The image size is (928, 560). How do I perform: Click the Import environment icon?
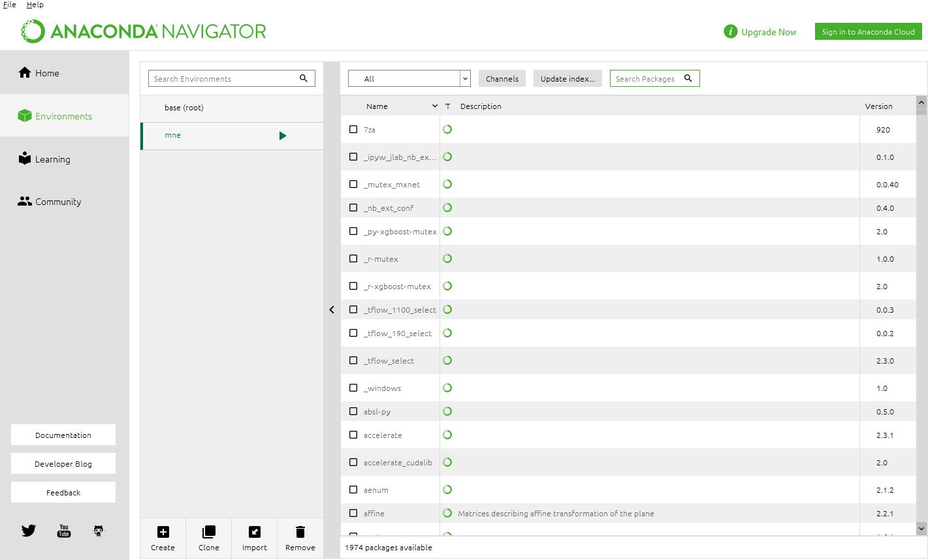(255, 532)
